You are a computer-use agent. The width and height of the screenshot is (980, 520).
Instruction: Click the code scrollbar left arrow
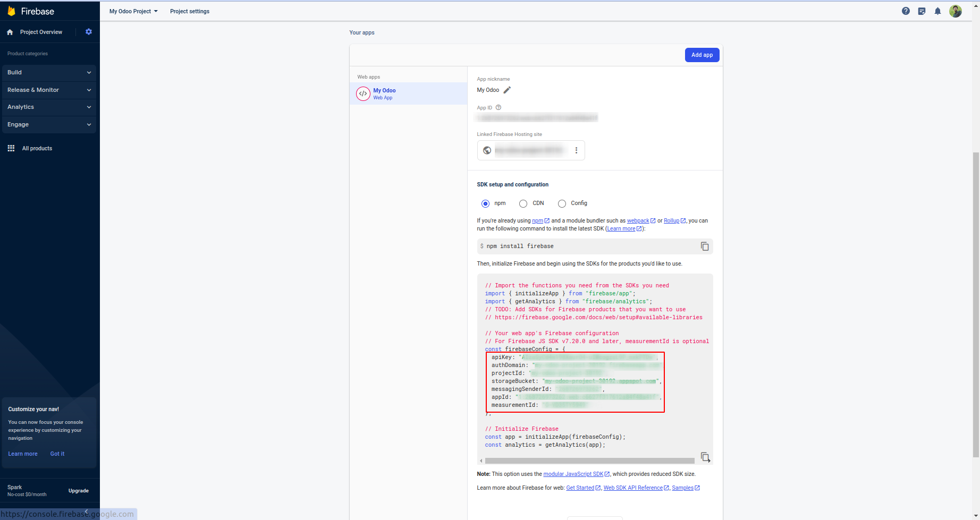click(481, 461)
